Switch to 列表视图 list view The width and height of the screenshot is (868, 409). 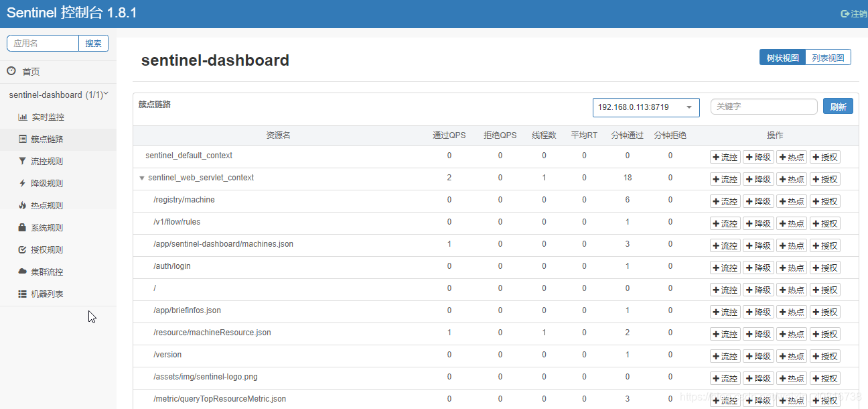(x=828, y=58)
